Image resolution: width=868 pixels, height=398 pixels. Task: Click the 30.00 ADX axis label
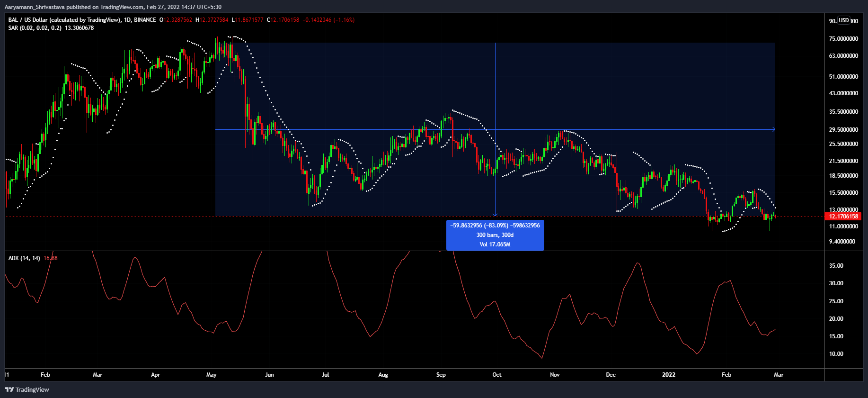point(836,283)
